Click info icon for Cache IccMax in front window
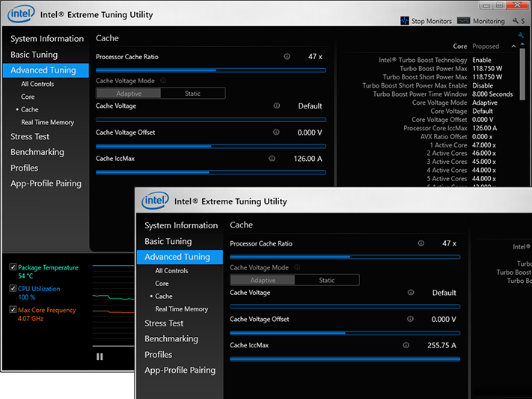532x399 pixels. 406,345
